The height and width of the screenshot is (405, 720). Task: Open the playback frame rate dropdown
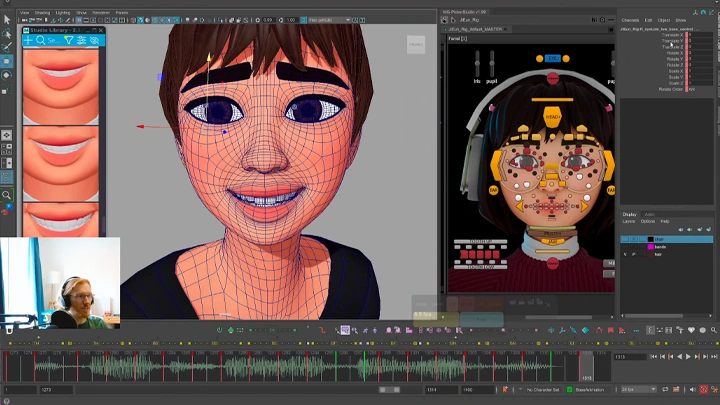pyautogui.click(x=640, y=389)
